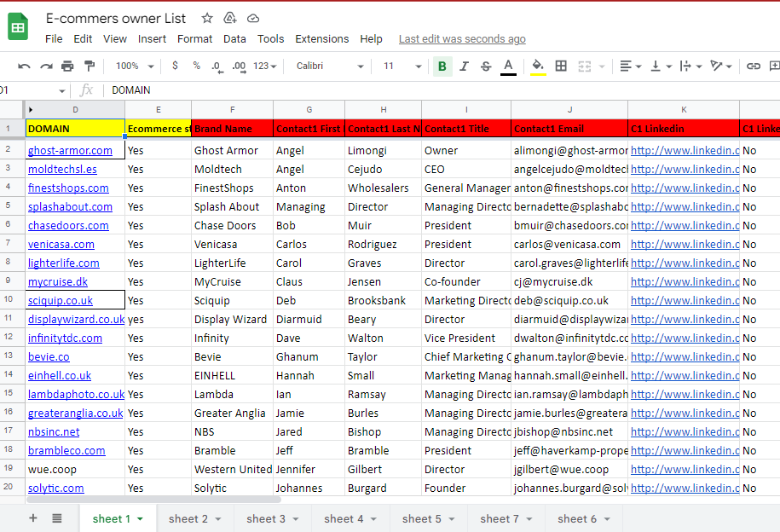Select the column G header

tap(309, 109)
